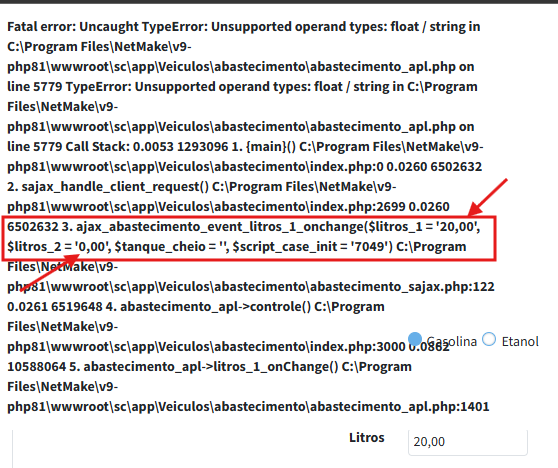Click the $script_case_init = '7049' text
The image size is (558, 468).
tap(312, 247)
